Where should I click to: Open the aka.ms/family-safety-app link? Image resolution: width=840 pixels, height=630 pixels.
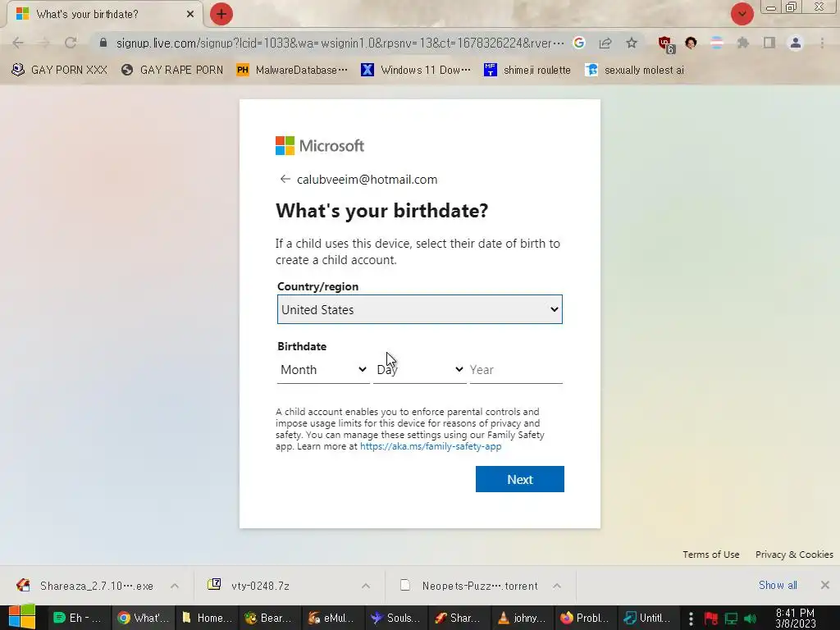[431, 446]
